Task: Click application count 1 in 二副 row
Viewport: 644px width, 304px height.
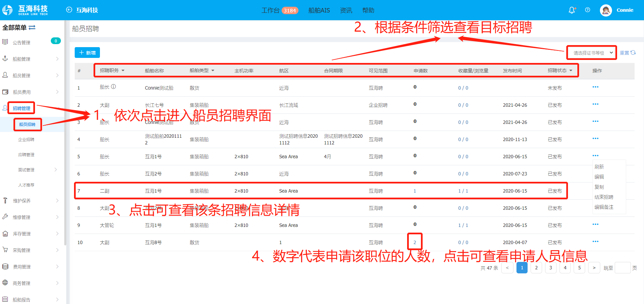Action: [415, 191]
